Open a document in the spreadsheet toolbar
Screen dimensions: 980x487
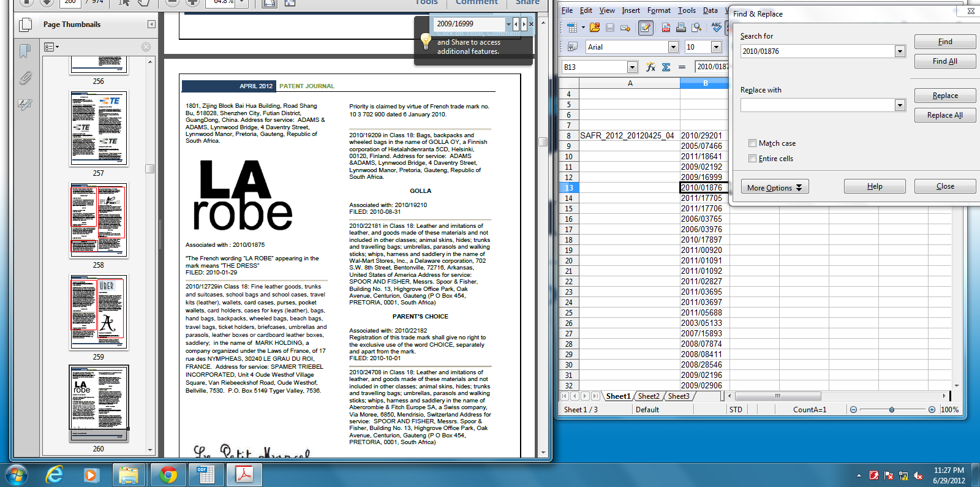coord(595,28)
